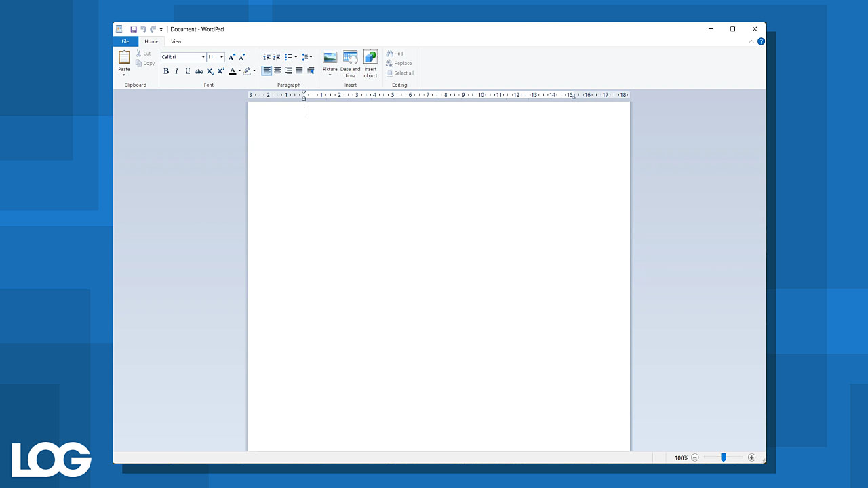
Task: Toggle Bold formatting
Action: click(x=166, y=71)
